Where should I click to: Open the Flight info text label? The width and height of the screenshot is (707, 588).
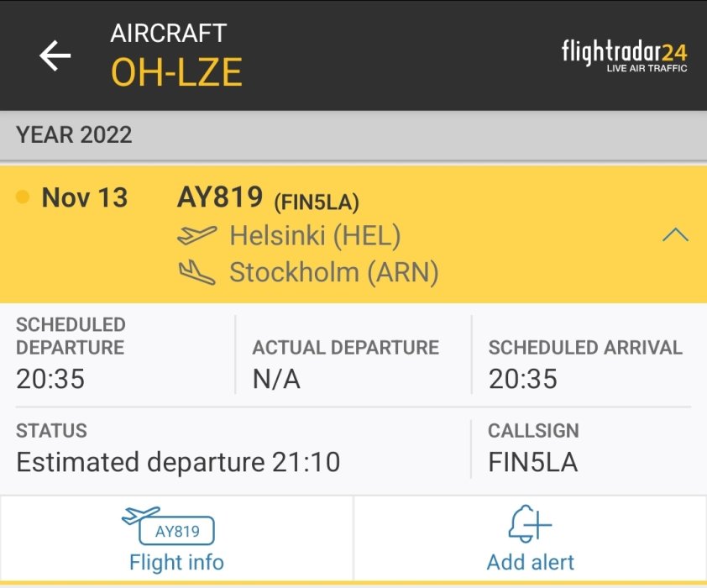click(x=176, y=562)
